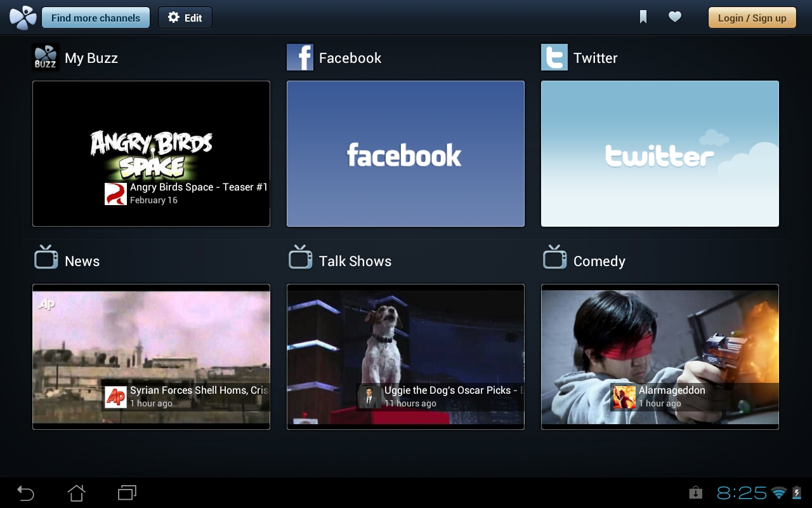812x508 pixels.
Task: Tap the download notification icon
Action: [695, 493]
